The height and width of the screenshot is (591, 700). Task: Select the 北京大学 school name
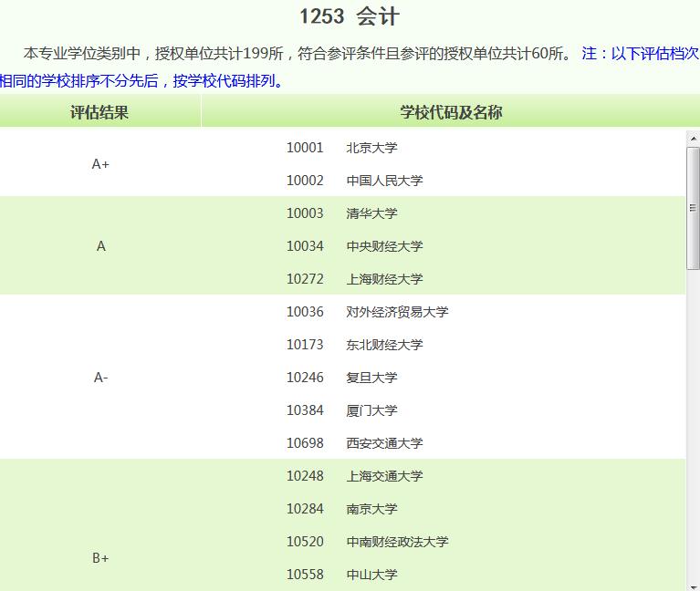point(371,148)
